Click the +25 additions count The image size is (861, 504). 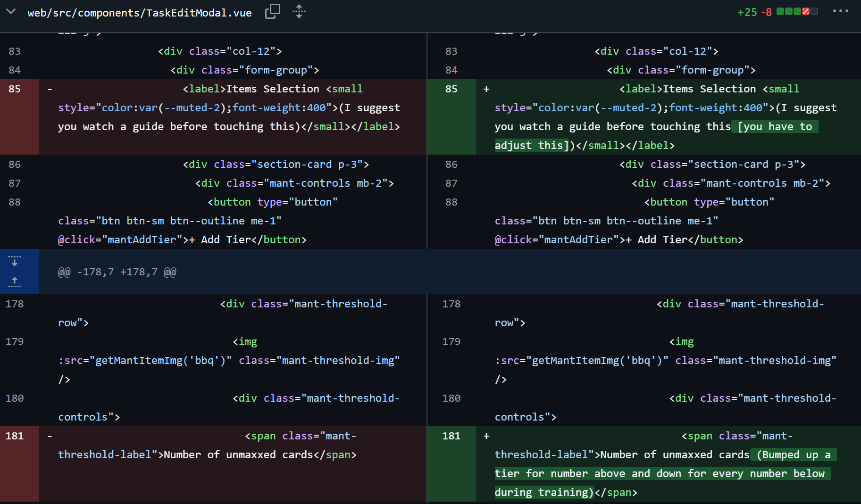(x=747, y=12)
